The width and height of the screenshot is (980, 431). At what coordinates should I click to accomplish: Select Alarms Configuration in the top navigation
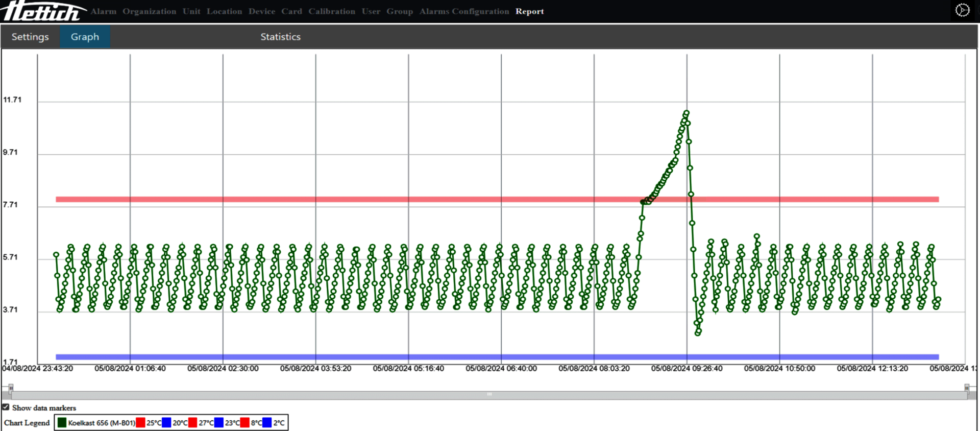464,11
